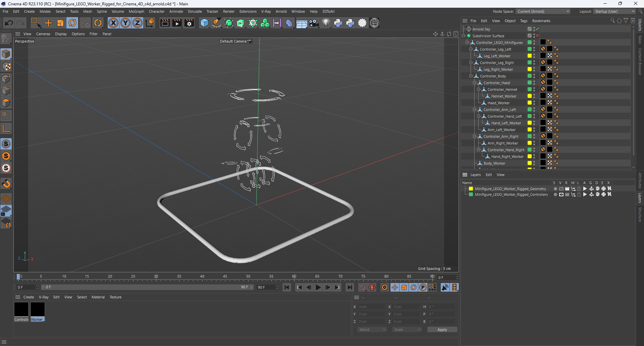644x346 pixels.
Task: Select the Rotate tool
Action: (72, 23)
